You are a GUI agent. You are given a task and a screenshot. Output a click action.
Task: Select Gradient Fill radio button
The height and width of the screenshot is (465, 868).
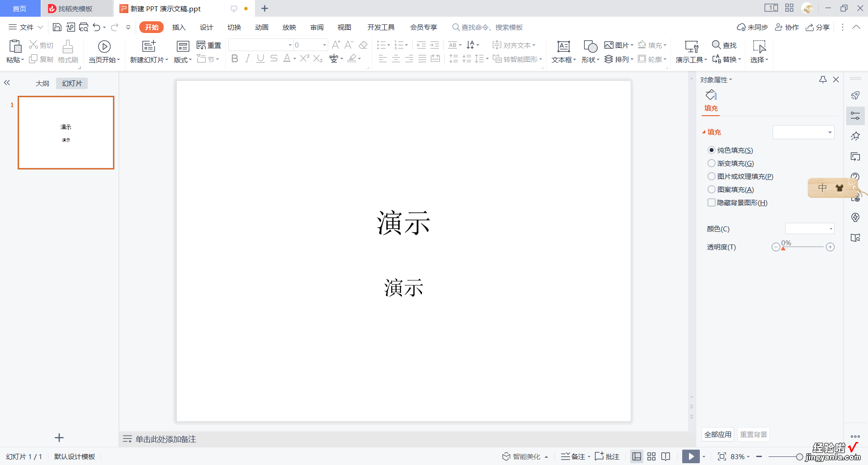point(712,163)
